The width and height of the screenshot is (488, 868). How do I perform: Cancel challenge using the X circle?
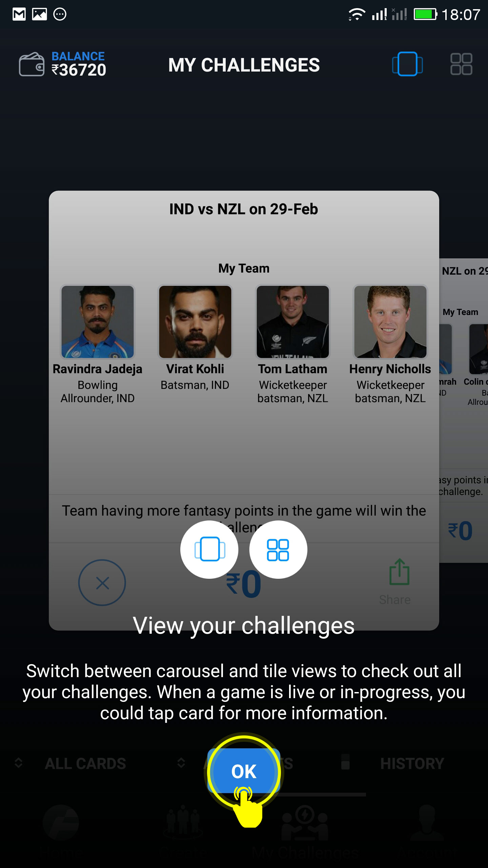point(102,583)
